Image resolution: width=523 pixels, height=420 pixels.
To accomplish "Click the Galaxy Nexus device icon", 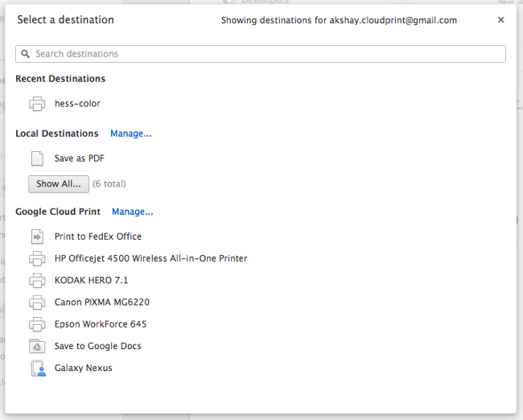I will click(37, 369).
